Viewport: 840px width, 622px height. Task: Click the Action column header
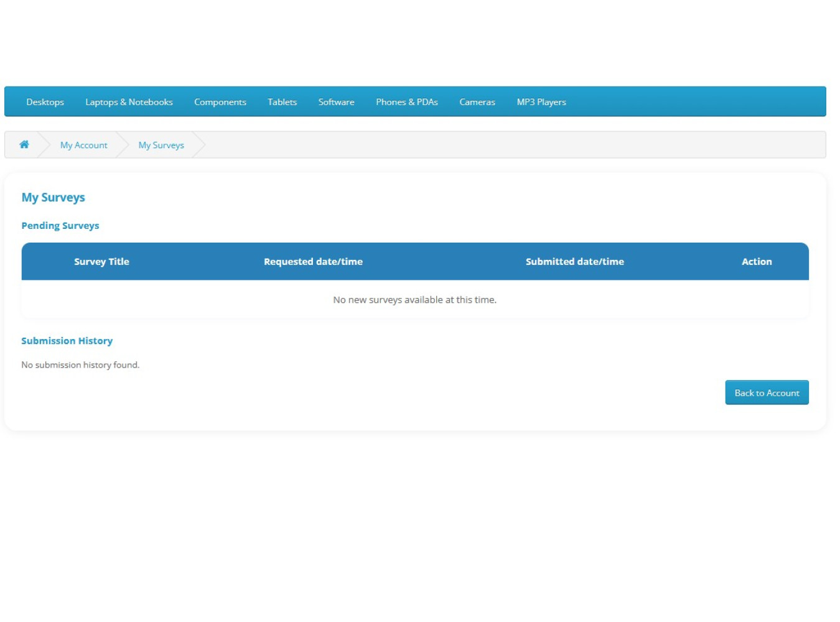(756, 262)
